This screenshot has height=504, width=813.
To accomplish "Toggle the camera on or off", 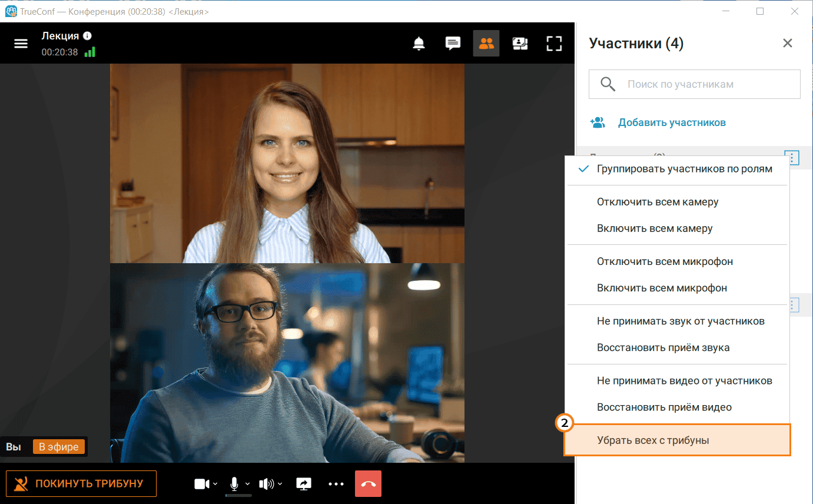I will pos(202,484).
